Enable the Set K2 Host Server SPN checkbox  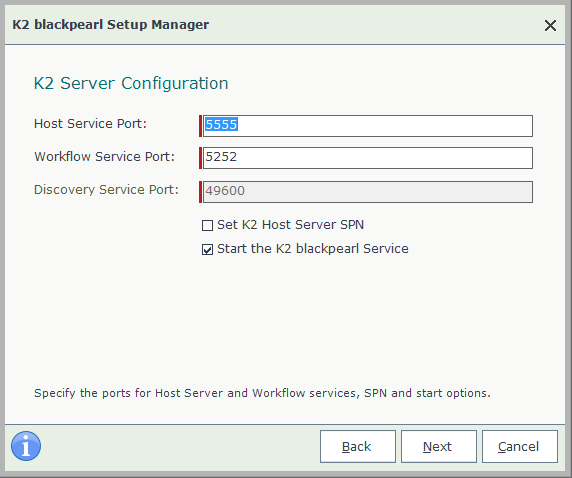click(207, 225)
